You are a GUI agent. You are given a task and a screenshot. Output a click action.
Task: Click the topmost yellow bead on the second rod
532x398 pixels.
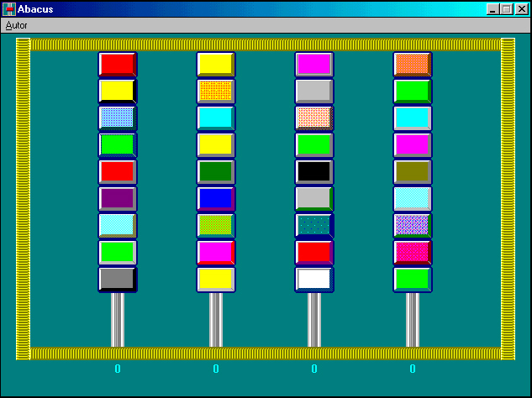216,65
